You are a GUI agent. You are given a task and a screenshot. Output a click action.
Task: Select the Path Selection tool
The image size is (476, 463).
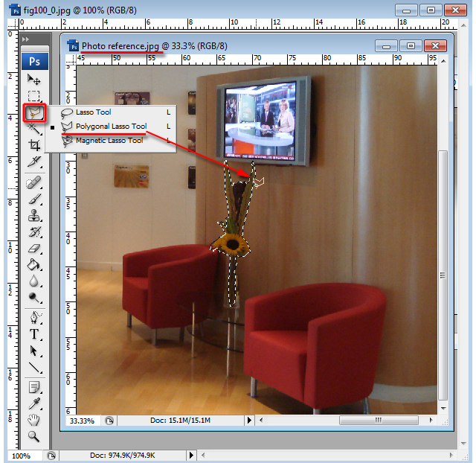(x=34, y=351)
